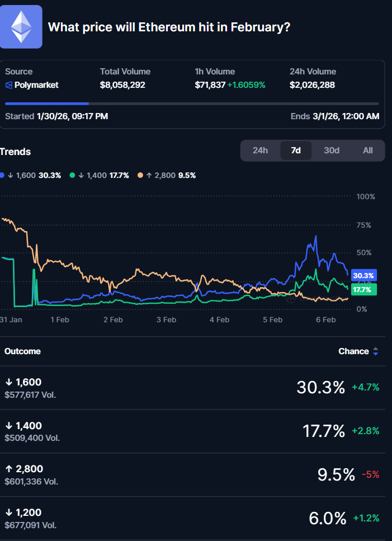Click the market duration progress bar
This screenshot has width=392, height=541.
pyautogui.click(x=192, y=104)
